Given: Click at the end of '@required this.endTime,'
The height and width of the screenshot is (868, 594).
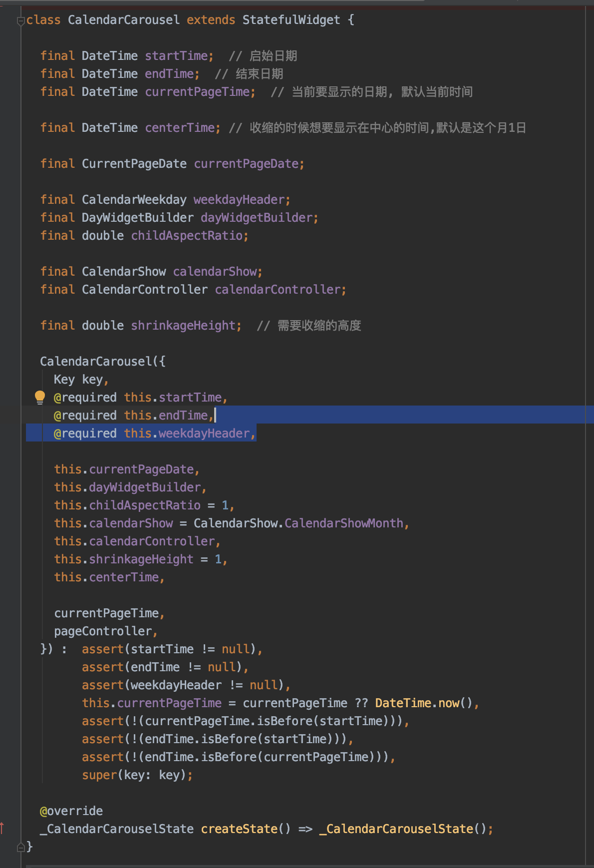Looking at the screenshot, I should (215, 416).
